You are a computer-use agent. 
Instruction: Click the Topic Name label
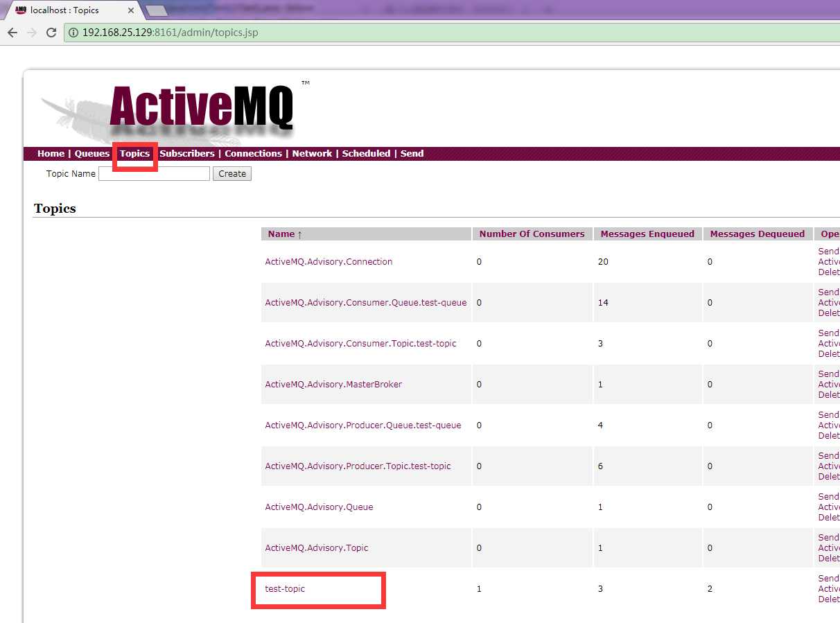click(x=71, y=174)
